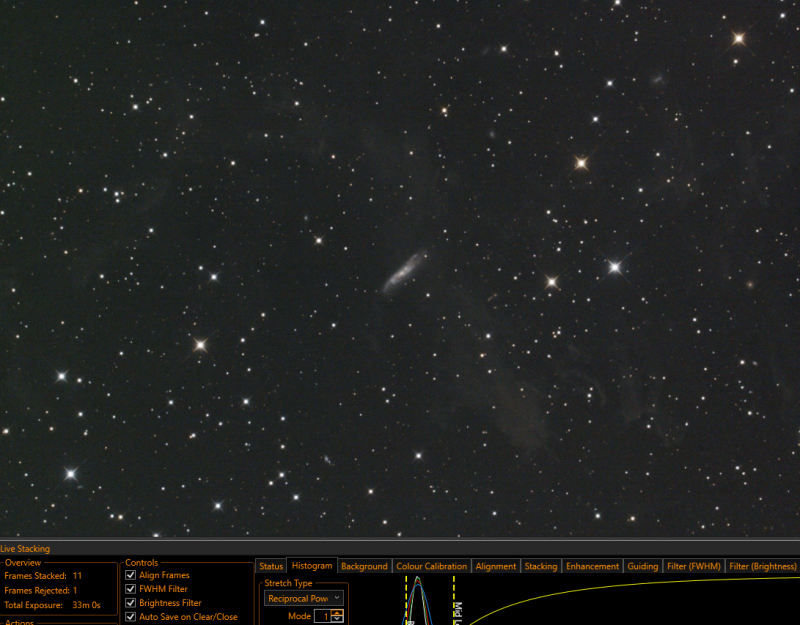800x625 pixels.
Task: Open the Enhancement tab
Action: click(x=592, y=566)
